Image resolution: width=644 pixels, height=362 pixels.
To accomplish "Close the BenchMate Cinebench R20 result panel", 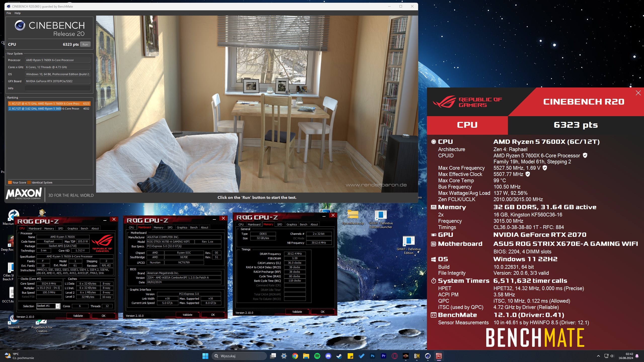I will coord(638,93).
